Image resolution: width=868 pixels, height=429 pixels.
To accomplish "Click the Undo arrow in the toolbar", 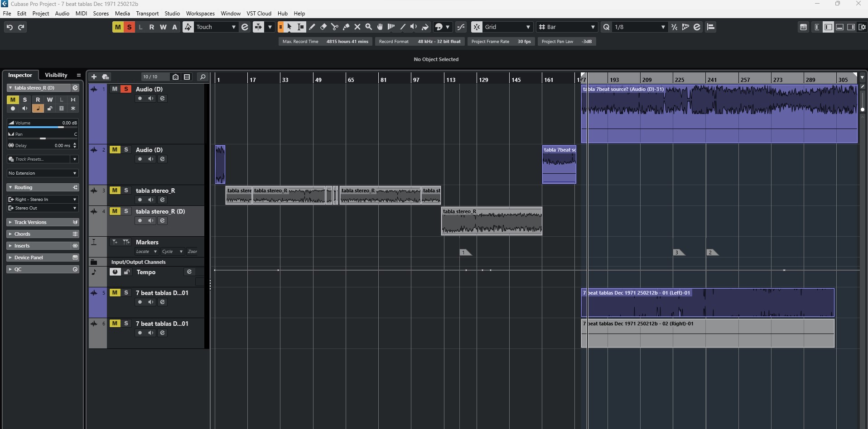I will pos(10,27).
